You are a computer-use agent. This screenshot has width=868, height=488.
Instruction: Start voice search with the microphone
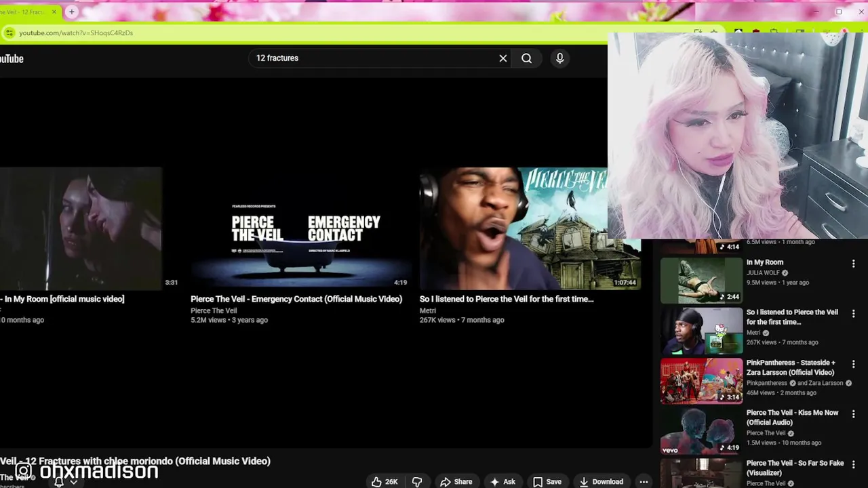pos(560,58)
